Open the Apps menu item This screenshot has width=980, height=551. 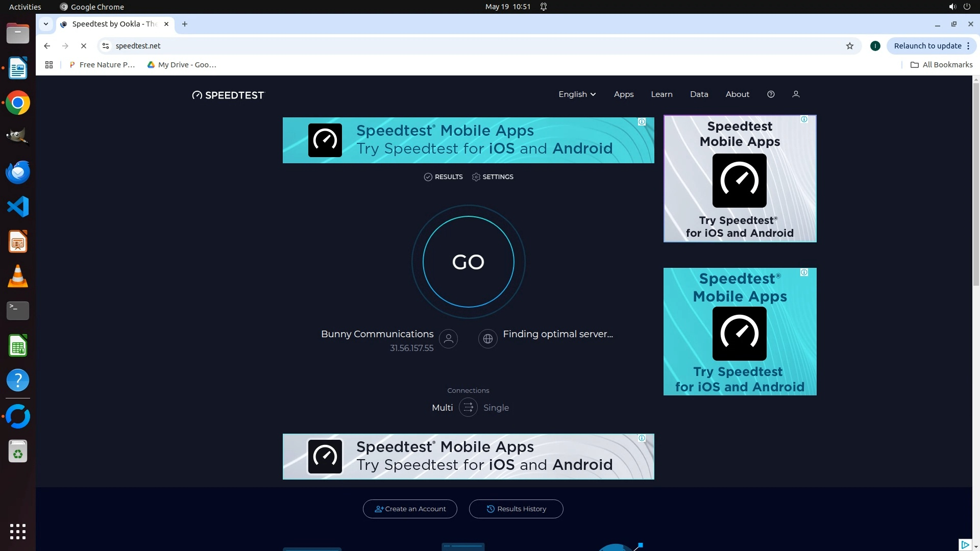coord(623,94)
